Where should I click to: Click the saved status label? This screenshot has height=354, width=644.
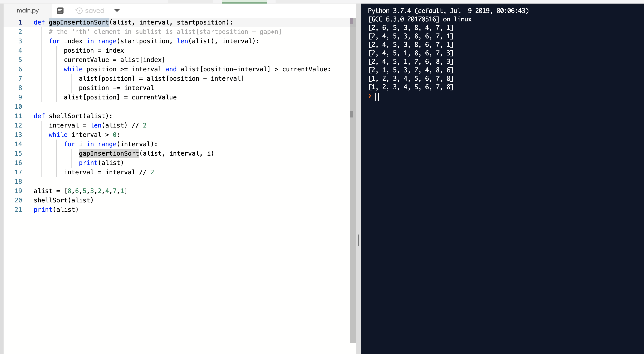click(94, 11)
